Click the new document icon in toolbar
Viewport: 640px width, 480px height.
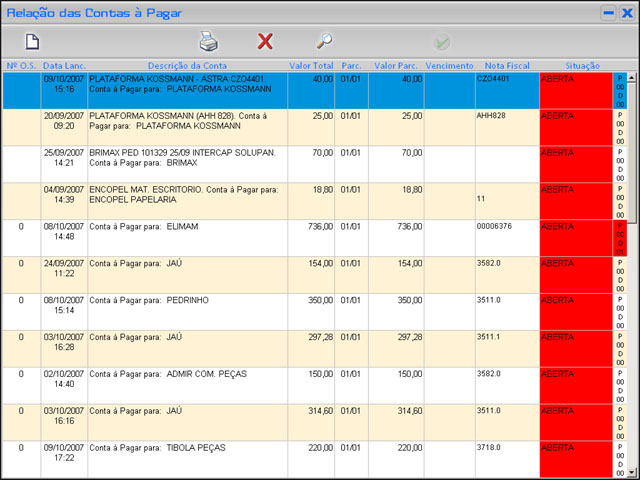(32, 41)
